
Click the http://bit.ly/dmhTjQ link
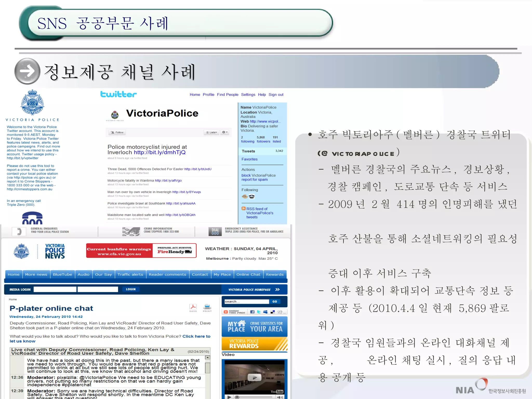(x=159, y=152)
